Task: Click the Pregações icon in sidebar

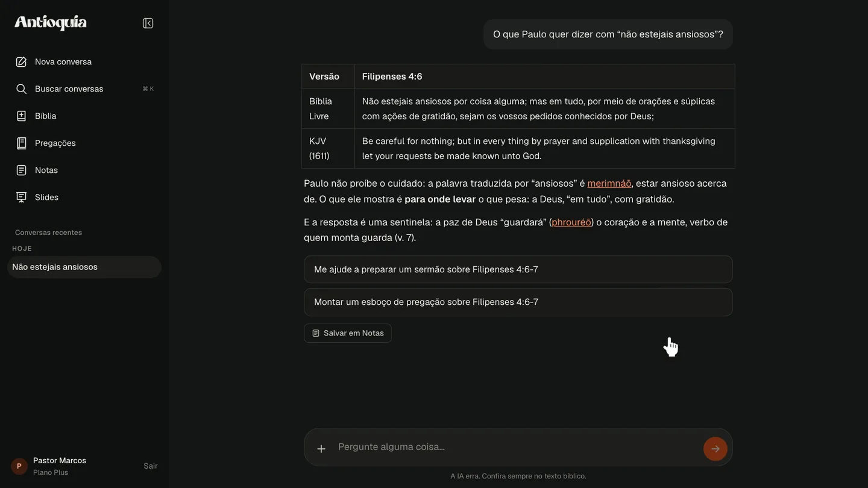Action: (21, 143)
